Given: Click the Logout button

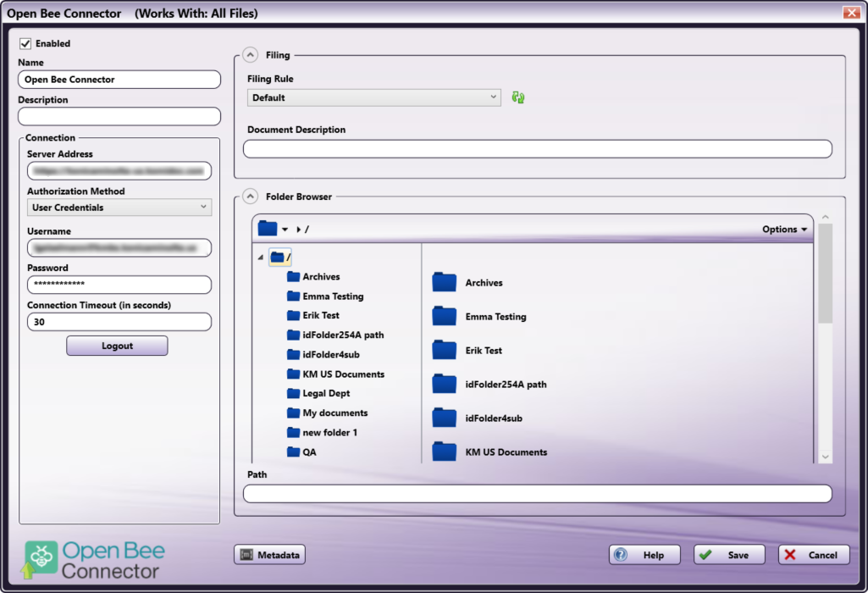Looking at the screenshot, I should click(117, 346).
